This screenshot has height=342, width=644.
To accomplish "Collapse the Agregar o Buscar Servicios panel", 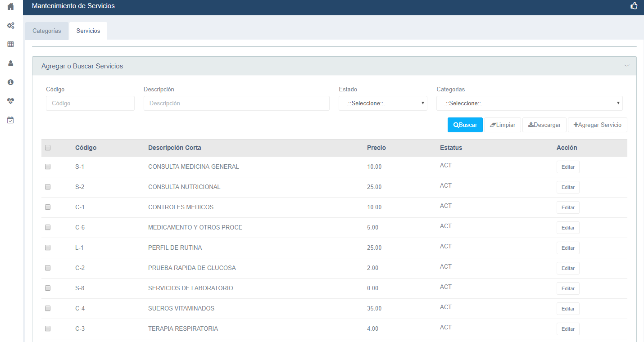I will click(626, 66).
